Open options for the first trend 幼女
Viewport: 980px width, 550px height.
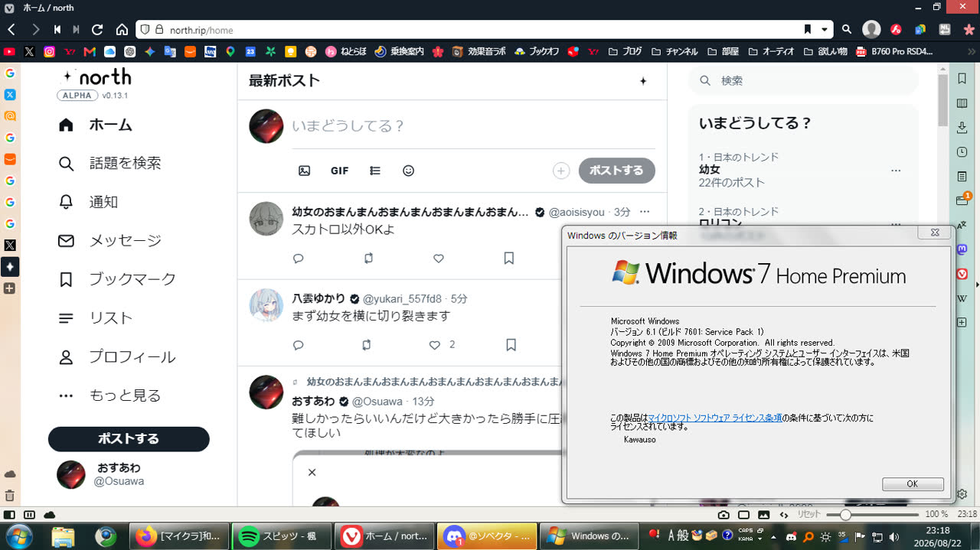point(895,171)
